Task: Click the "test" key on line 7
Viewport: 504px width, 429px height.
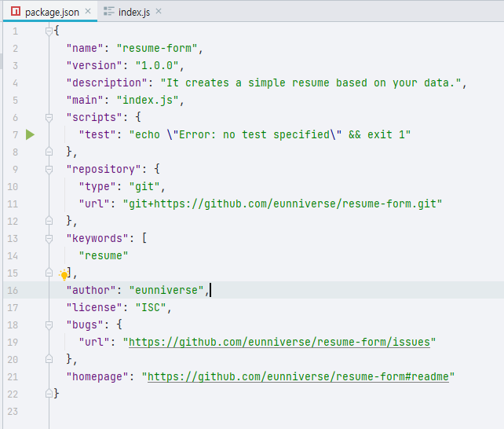Action: pos(97,134)
